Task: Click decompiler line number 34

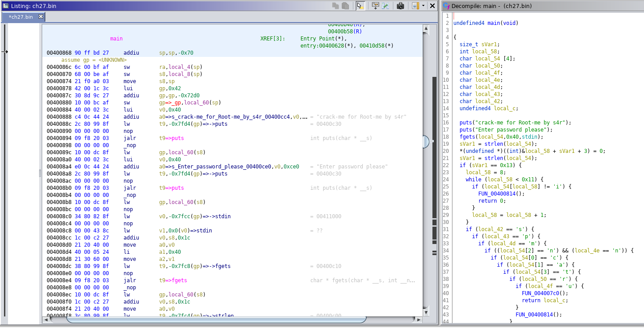Action: click(447, 251)
